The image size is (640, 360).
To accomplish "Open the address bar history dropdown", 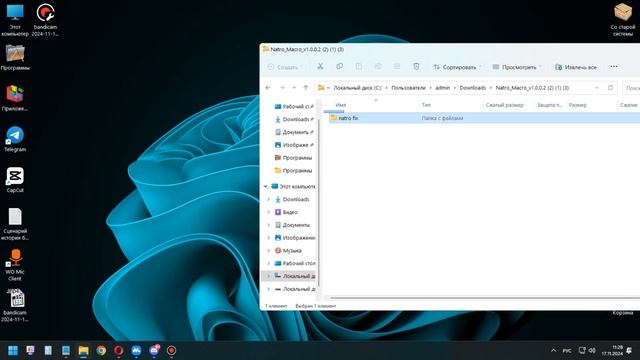I will [596, 88].
